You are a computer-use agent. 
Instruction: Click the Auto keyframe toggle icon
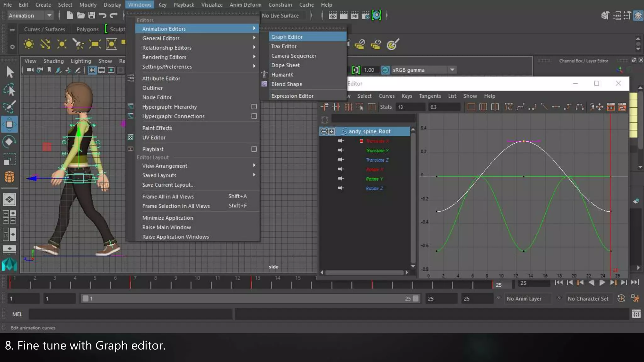tap(621, 298)
